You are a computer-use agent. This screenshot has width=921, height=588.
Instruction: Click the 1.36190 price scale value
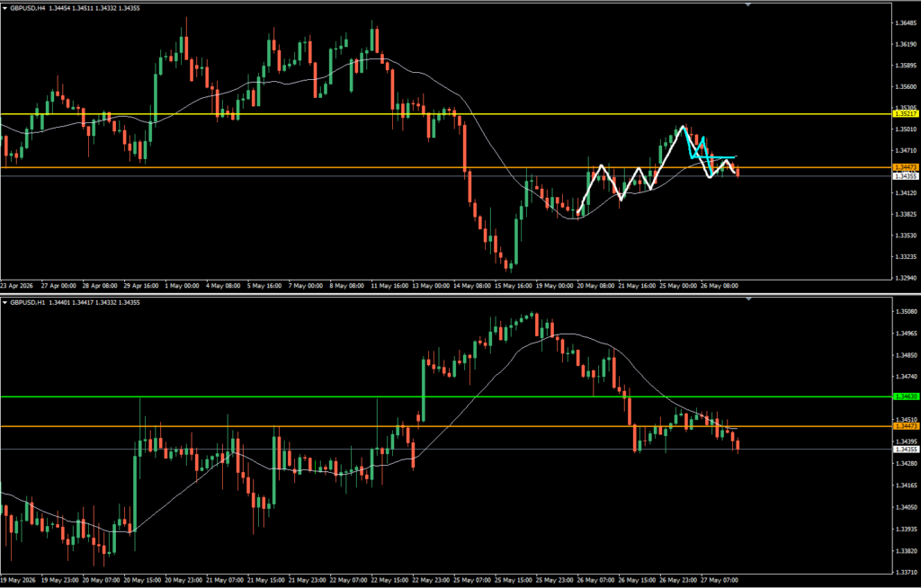point(905,45)
